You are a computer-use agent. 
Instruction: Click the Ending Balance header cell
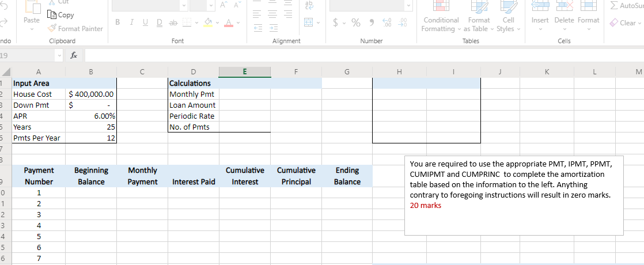tap(347, 176)
